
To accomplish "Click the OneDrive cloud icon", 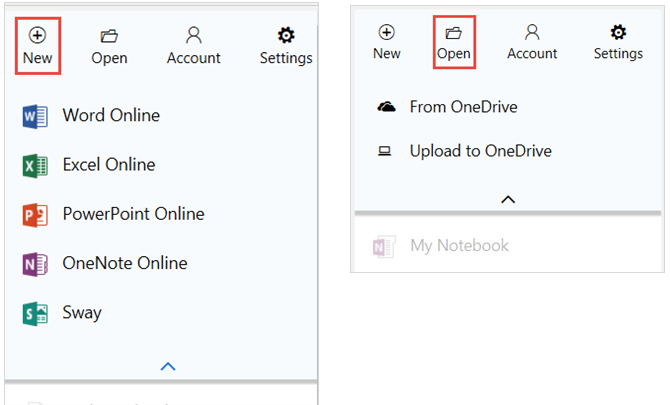I will 386,106.
